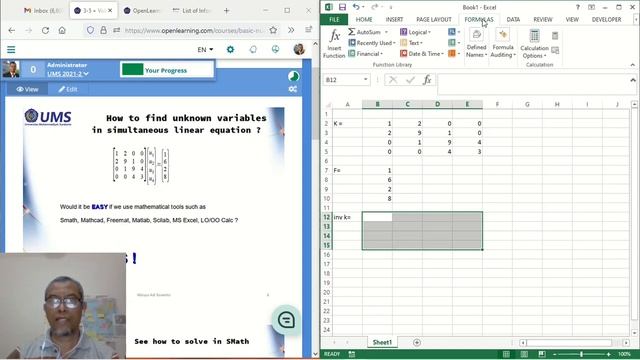Open the EN language dropdown
The image size is (640, 360).
tap(205, 49)
